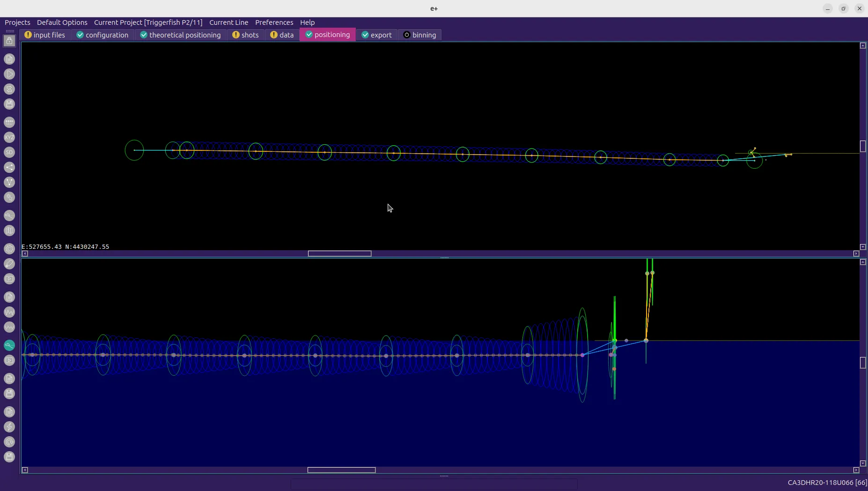Open the Current Line menu
The image size is (868, 491).
pos(228,22)
